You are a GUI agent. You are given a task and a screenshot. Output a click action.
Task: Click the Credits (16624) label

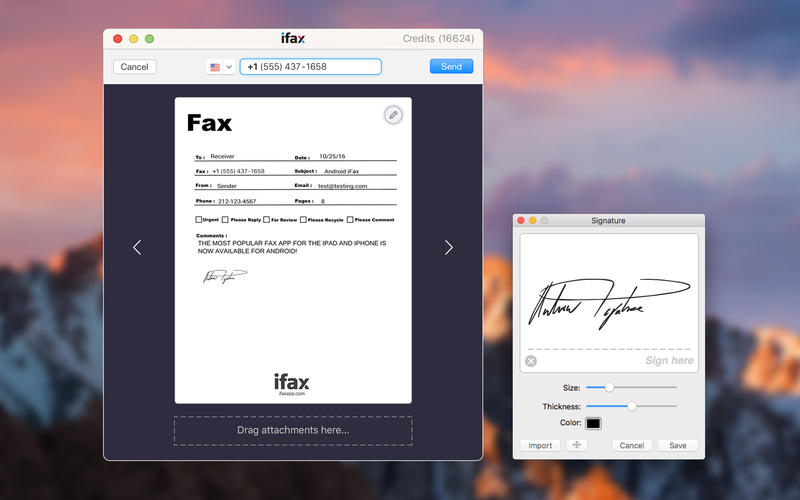pyautogui.click(x=438, y=39)
